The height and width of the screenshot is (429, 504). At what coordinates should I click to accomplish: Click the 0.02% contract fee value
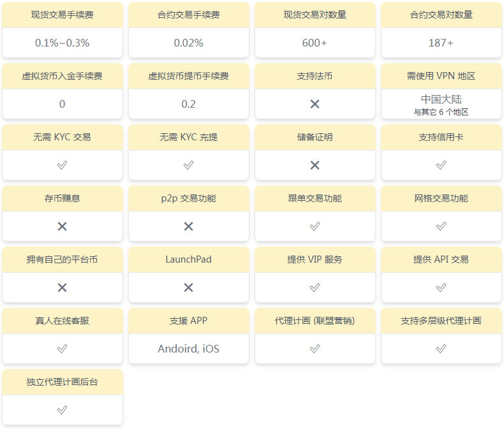coord(188,43)
